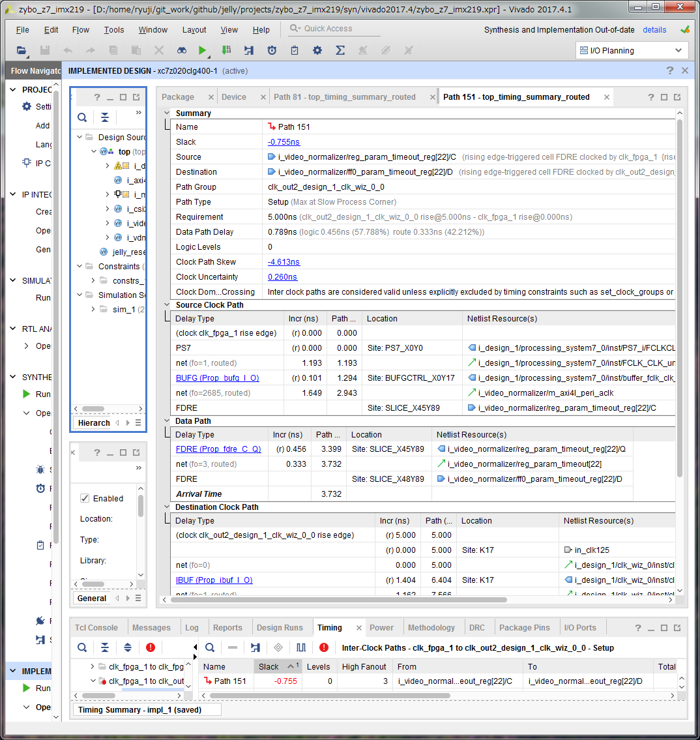700x740 pixels.
Task: Open Settings via toolbar gear icon
Action: pyautogui.click(x=317, y=50)
